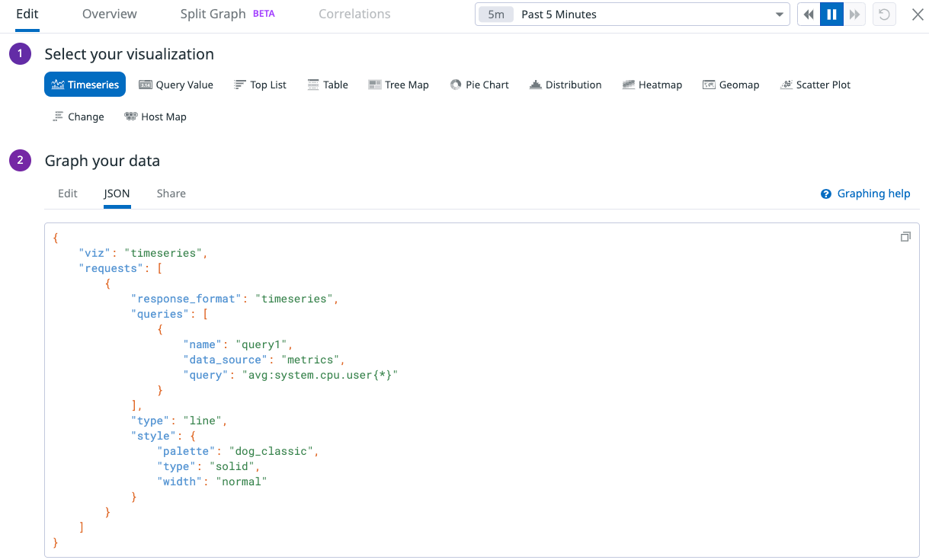Go to the Share sub-tab
The image size is (929, 560).
coord(171,194)
